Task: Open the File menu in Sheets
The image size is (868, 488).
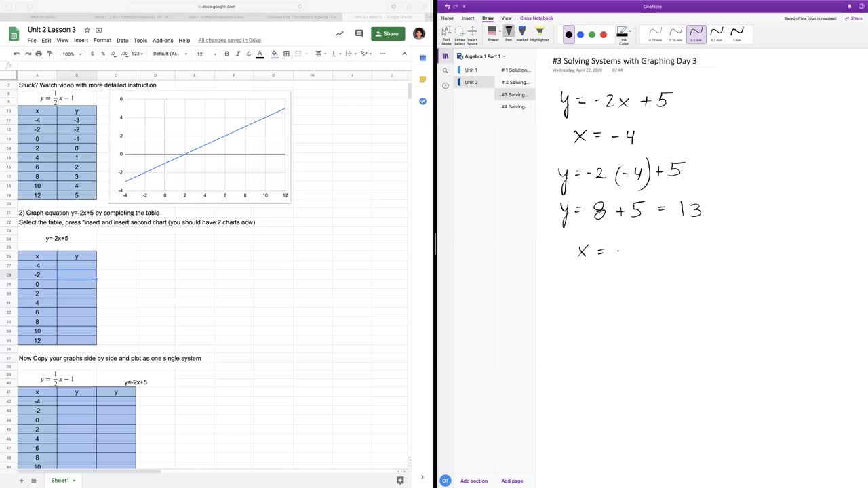Action: tap(32, 41)
